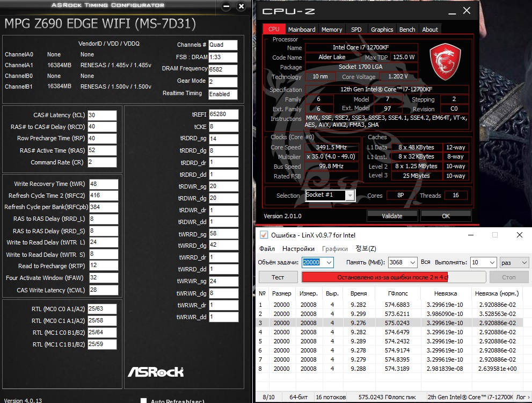
Task: Open the 'раз' units dropdown in LinX
Action: click(x=514, y=262)
